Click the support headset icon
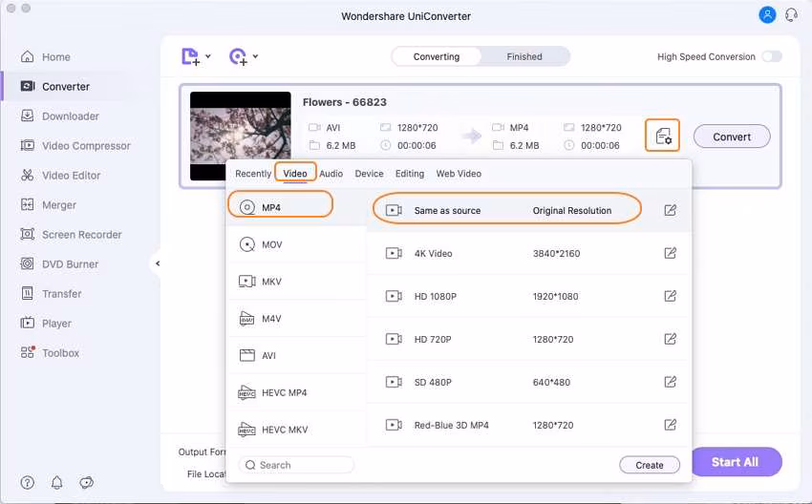 (x=791, y=15)
